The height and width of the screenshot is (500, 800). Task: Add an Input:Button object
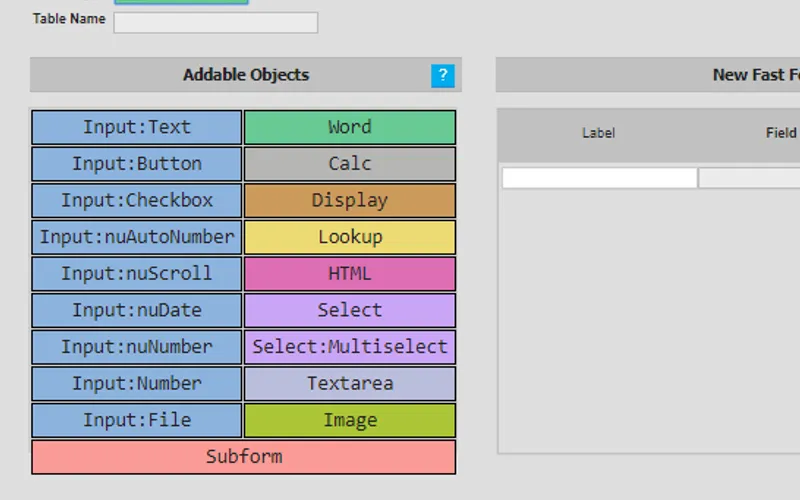pyautogui.click(x=137, y=164)
